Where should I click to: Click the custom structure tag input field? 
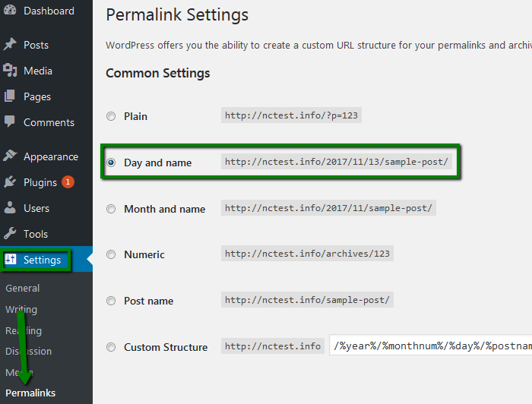tap(430, 345)
